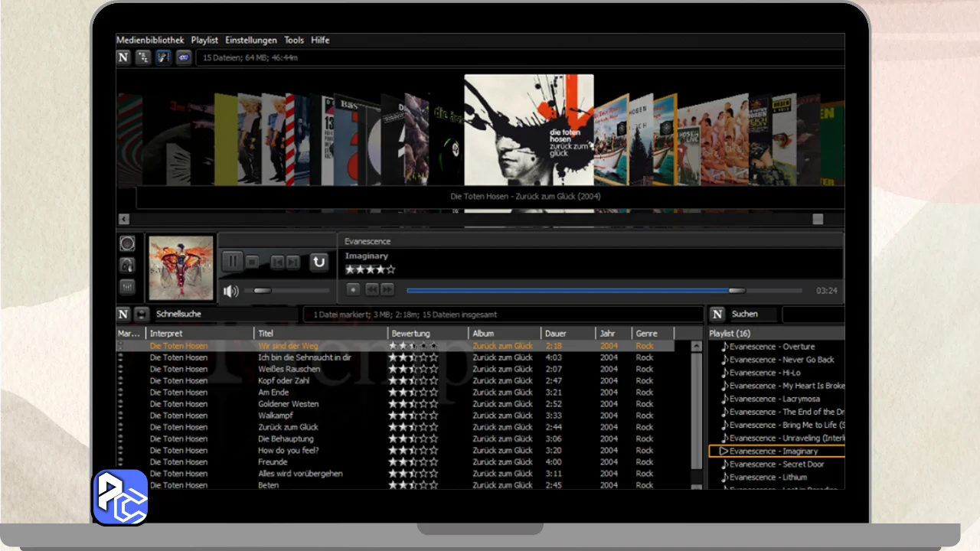The image size is (980, 551).
Task: Toggle the coverflow view icon in top toolbar
Action: coord(163,57)
